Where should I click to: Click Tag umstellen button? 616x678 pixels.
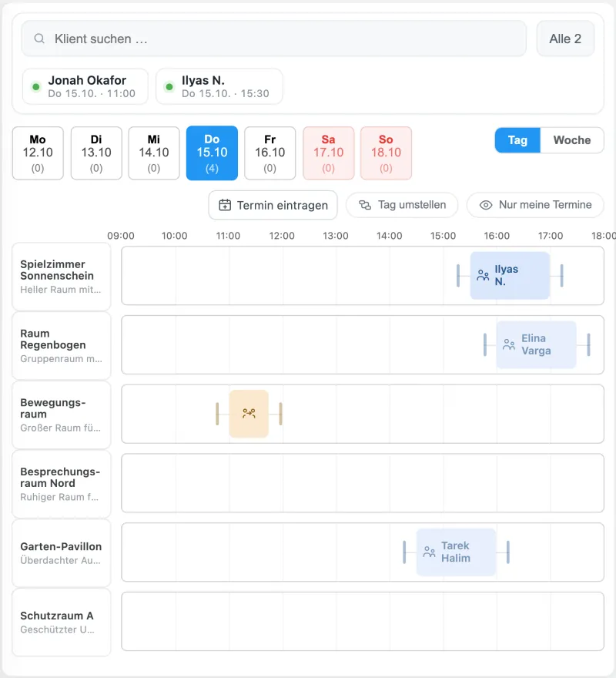[402, 205]
